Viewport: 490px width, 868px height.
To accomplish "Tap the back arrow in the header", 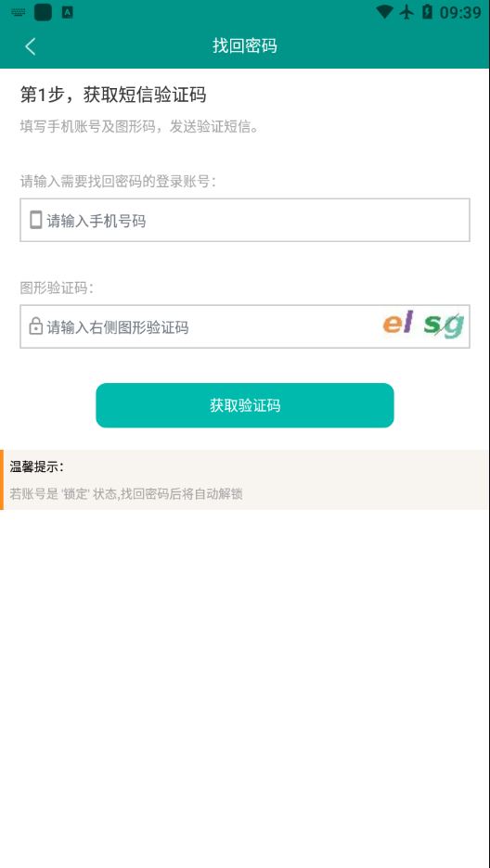I will tap(31, 46).
